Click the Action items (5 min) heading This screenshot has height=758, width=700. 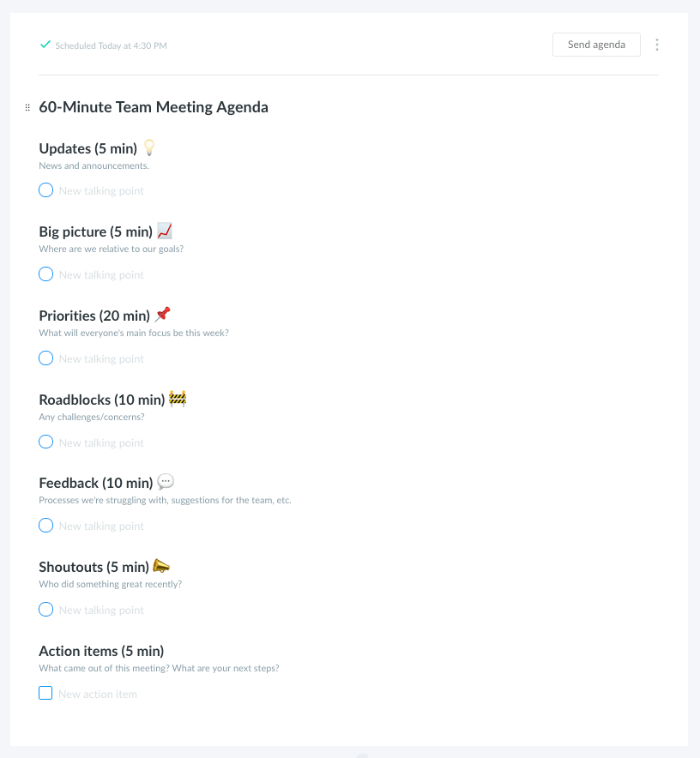[101, 651]
